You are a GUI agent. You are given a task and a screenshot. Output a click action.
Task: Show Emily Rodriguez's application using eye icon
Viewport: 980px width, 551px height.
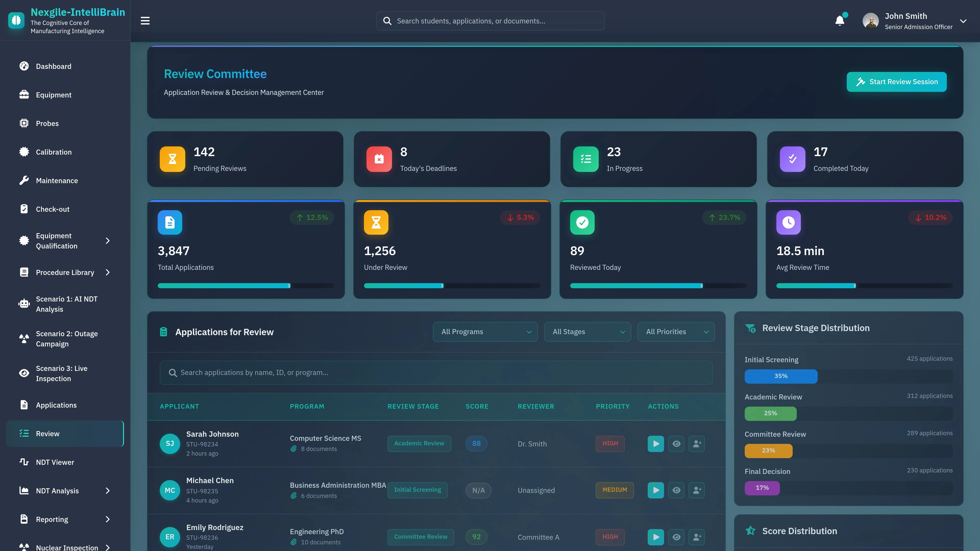tap(676, 537)
